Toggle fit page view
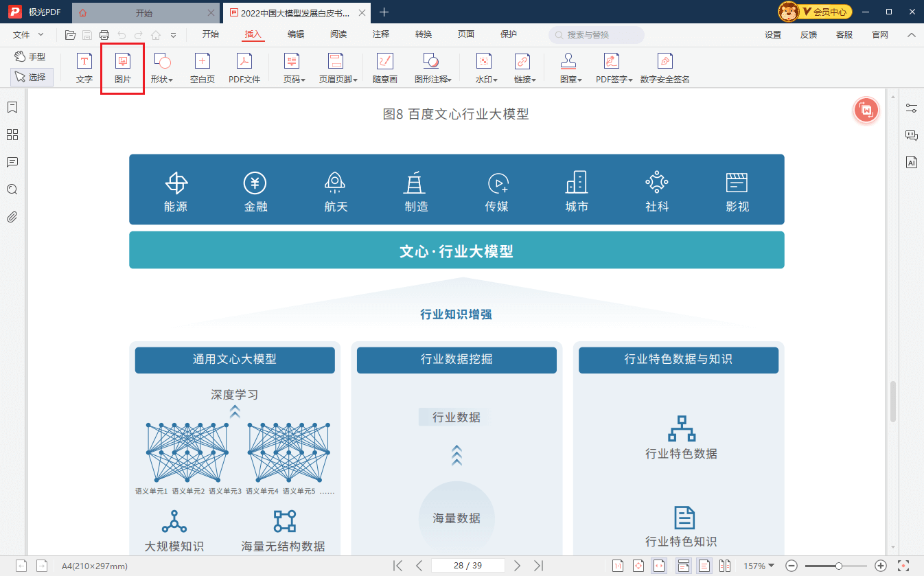Screen dimensions: 924x576 [638, 566]
